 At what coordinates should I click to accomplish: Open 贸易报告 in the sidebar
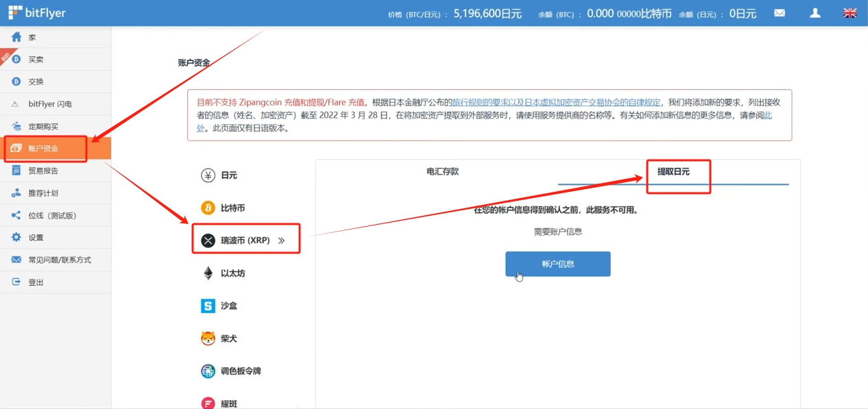56,171
